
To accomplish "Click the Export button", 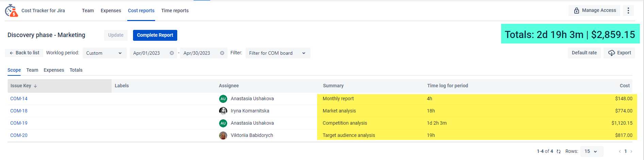I will 620,53.
